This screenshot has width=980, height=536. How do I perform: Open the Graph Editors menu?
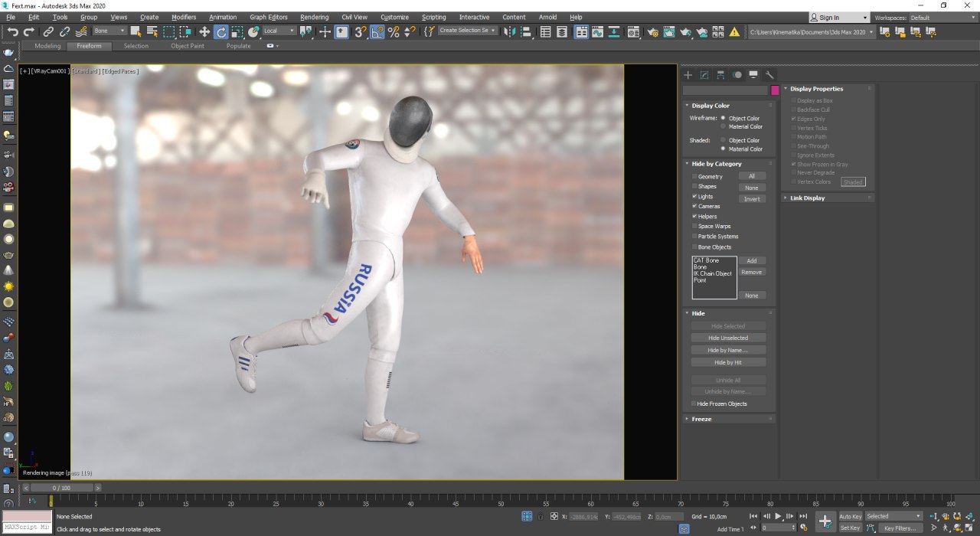coord(269,17)
